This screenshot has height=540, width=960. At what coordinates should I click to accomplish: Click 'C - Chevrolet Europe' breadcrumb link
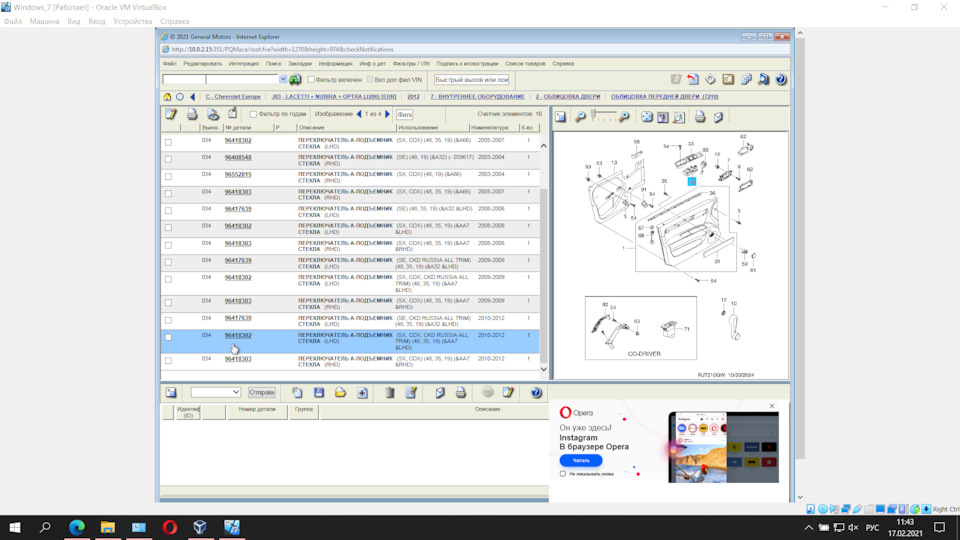(233, 97)
